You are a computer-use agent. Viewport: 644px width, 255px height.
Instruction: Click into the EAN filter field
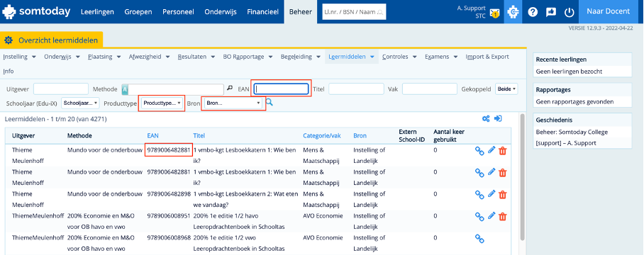click(281, 89)
